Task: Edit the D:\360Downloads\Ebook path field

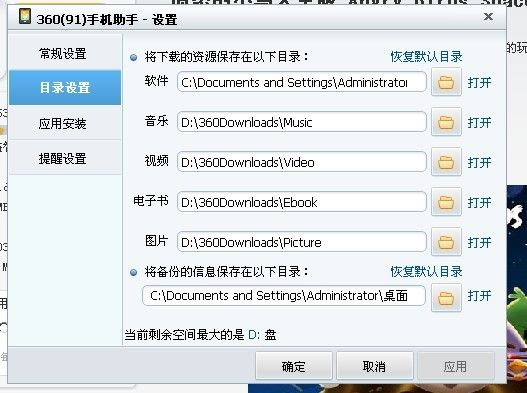Action: 302,202
